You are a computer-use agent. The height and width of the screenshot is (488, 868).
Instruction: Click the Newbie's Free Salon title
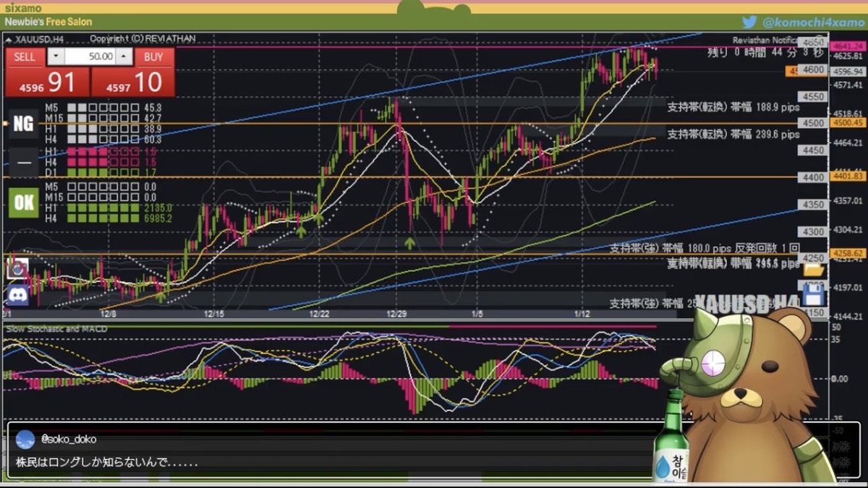[x=48, y=22]
